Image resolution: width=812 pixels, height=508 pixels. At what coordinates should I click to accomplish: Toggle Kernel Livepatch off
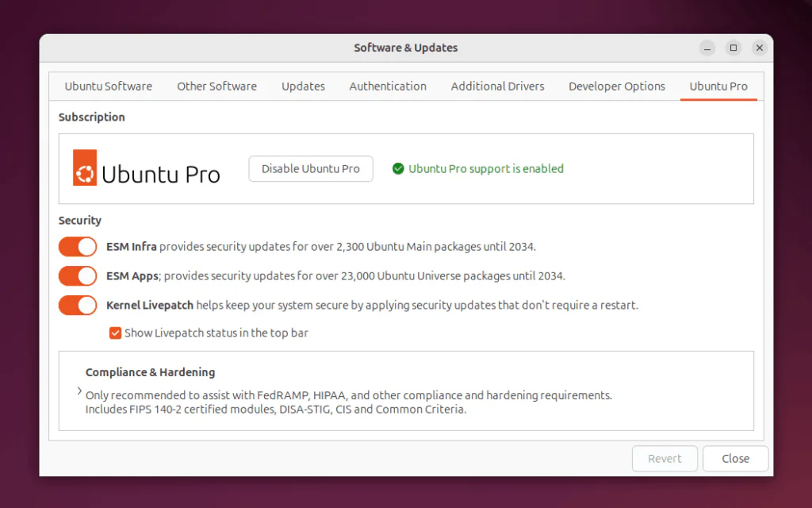point(77,305)
